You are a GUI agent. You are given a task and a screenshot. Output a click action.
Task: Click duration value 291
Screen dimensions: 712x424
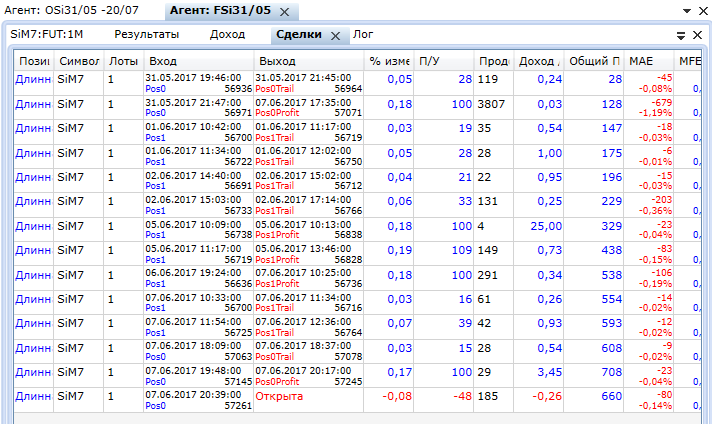[488, 275]
